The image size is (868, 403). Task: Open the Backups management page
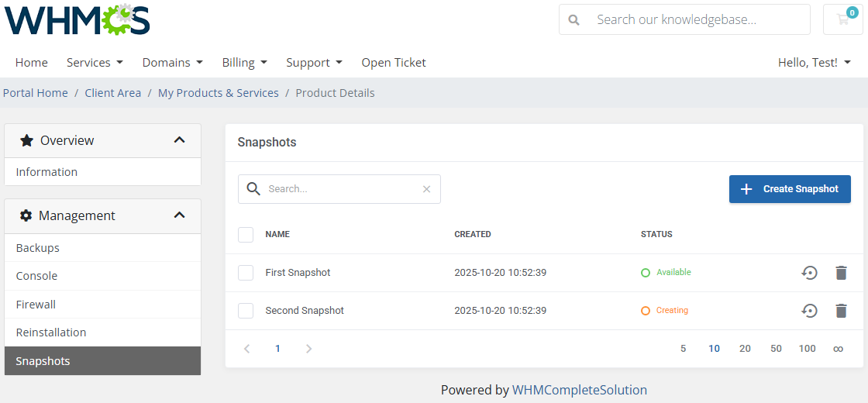[38, 248]
